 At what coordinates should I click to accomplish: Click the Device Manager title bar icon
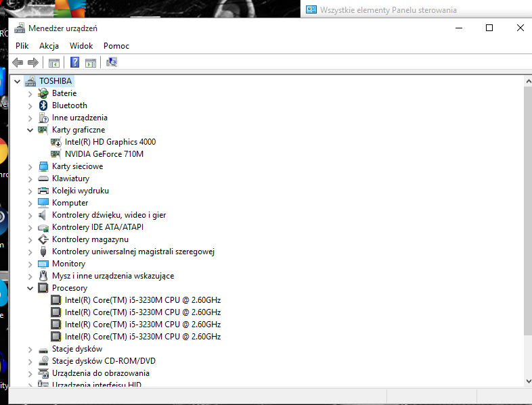(x=20, y=28)
